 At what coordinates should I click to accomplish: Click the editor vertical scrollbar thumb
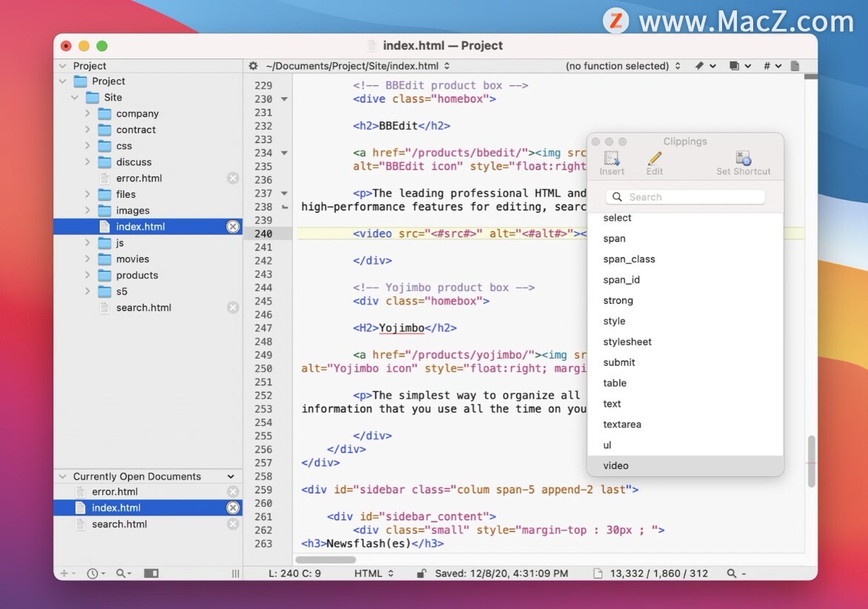811,461
